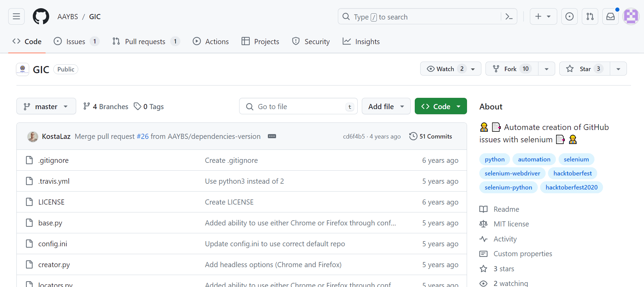Expand the Add file dropdown

pos(386,106)
